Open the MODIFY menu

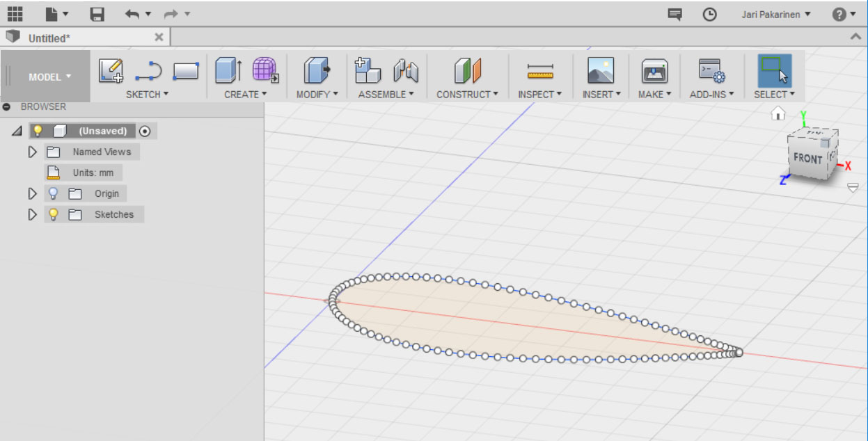(317, 94)
